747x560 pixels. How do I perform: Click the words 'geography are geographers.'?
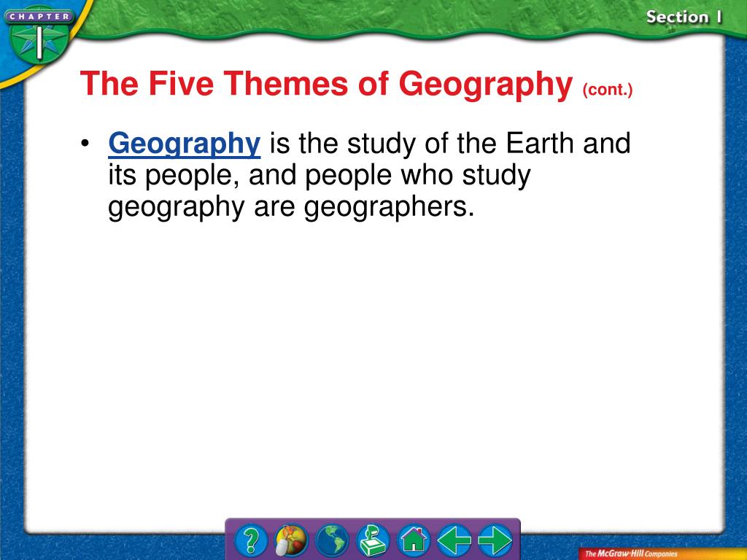click(x=291, y=207)
